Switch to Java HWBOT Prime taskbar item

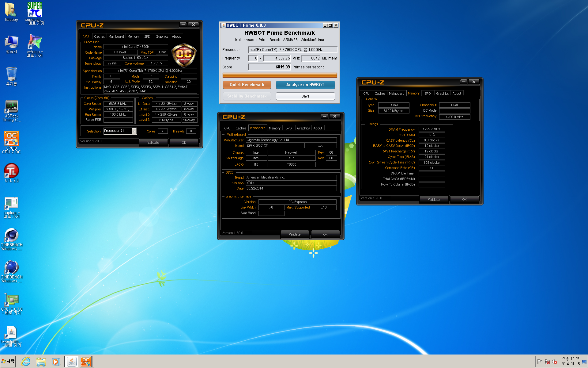(71, 362)
